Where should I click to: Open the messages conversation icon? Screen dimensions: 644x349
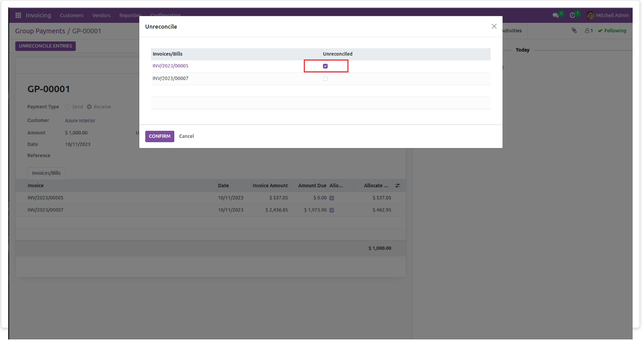(555, 15)
